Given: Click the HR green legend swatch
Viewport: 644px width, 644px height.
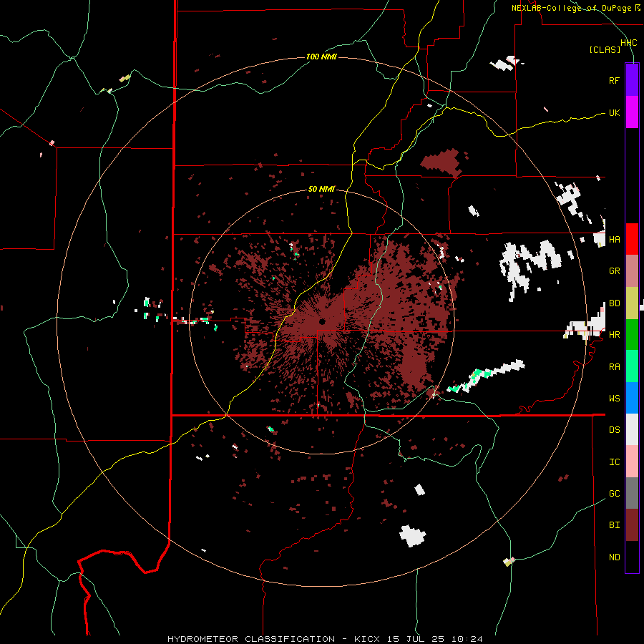Looking at the screenshot, I should point(632,335).
